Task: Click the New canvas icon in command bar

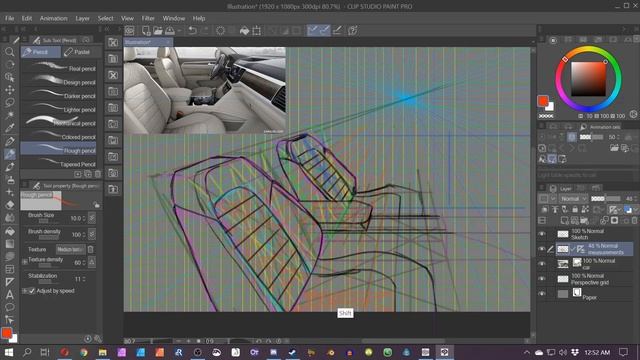Action: (x=146, y=31)
